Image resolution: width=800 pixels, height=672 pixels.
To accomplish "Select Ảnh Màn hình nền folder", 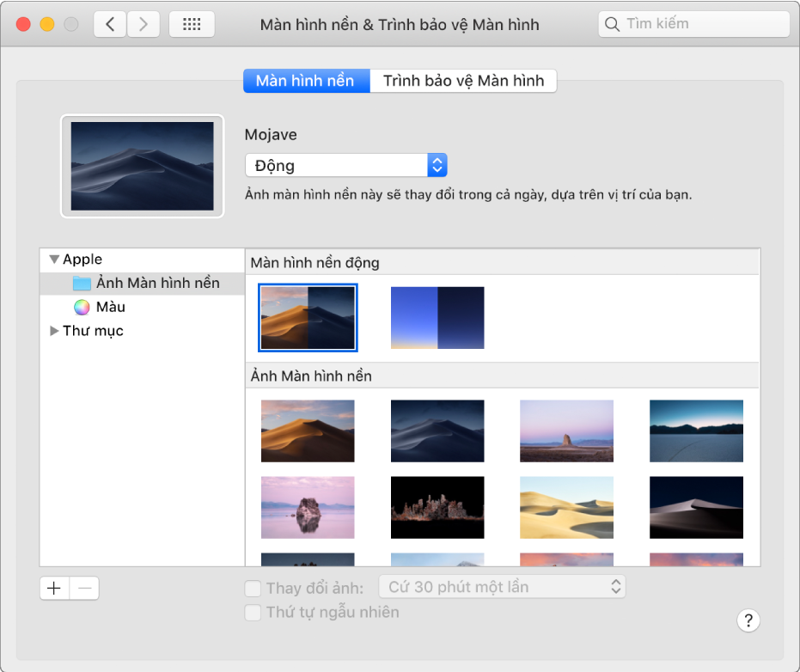I will click(143, 284).
